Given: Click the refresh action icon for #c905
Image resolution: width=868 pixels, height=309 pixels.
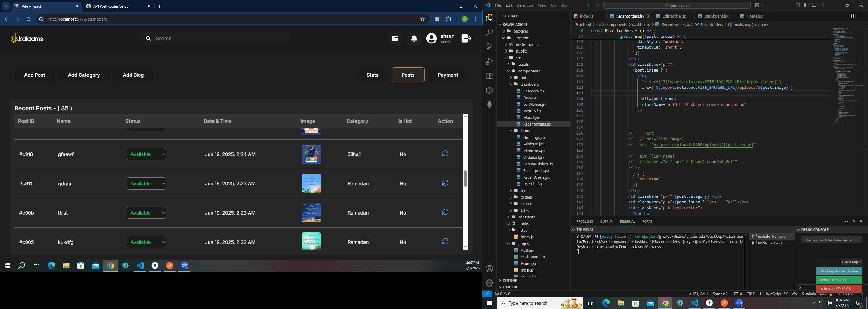Looking at the screenshot, I should 445,241.
